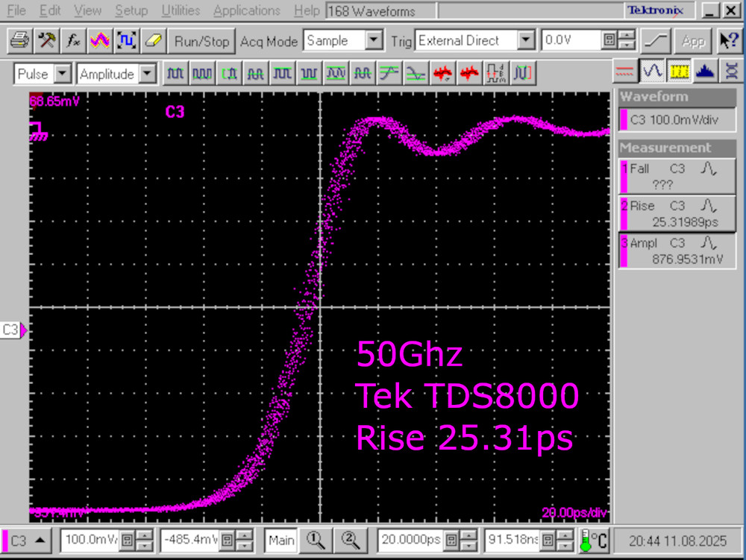
Task: Enable the dots display style icon
Action: coord(624,72)
